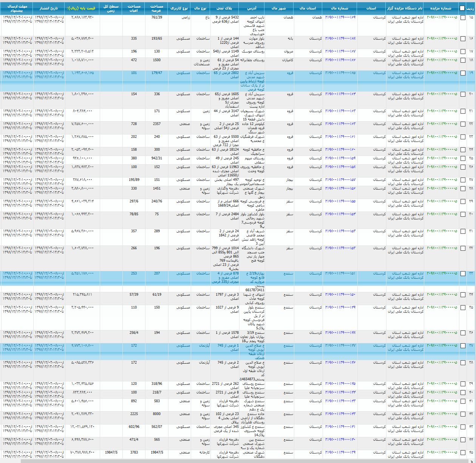Select checkbox of highlighted row 19

[x=463, y=73]
